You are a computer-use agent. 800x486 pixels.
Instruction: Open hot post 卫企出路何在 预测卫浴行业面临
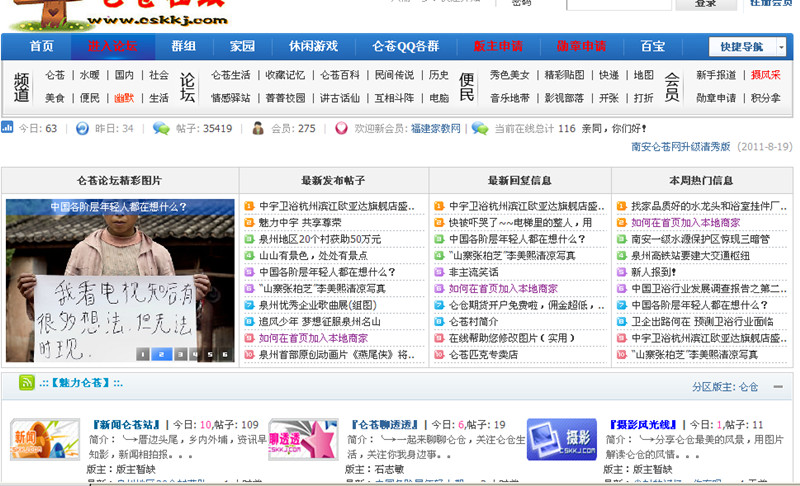coord(703,322)
